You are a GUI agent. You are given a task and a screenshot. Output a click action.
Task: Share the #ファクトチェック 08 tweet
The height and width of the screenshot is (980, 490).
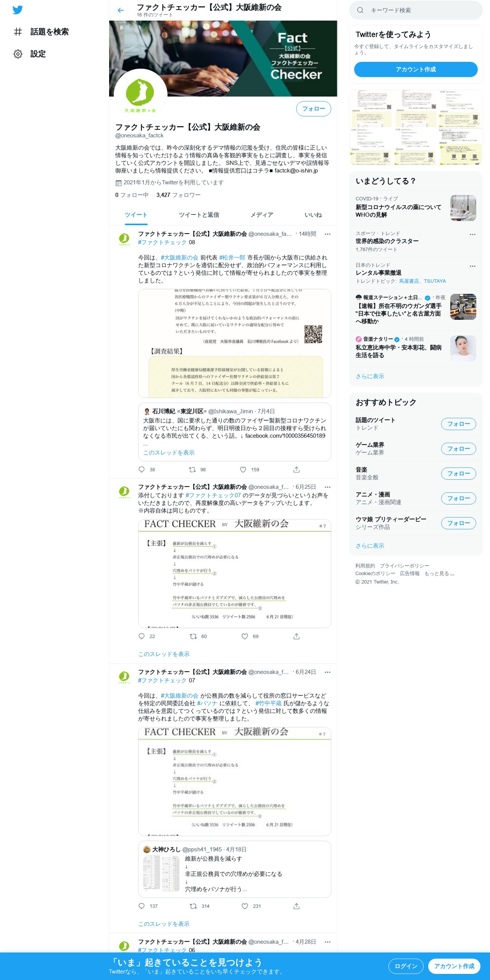(x=297, y=469)
